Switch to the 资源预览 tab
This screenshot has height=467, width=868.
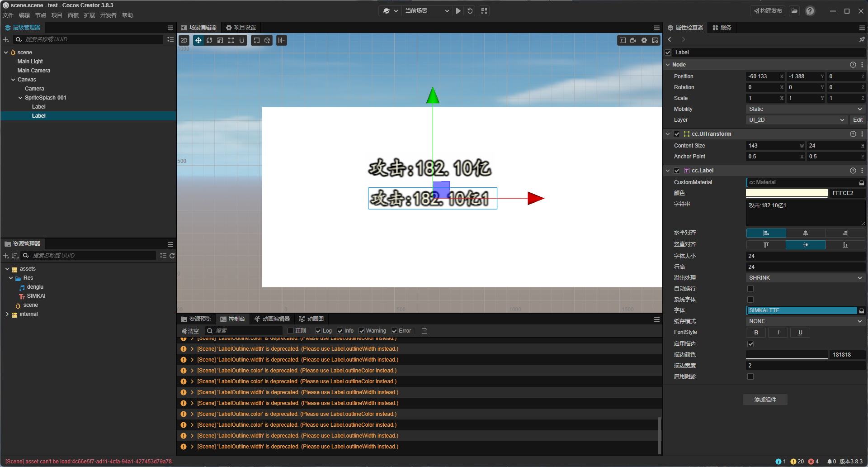click(x=196, y=319)
